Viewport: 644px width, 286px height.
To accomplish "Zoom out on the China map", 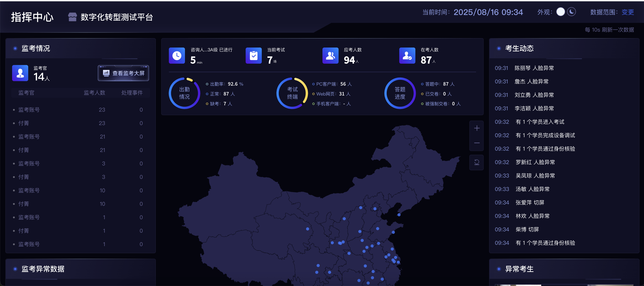I will coord(477,143).
